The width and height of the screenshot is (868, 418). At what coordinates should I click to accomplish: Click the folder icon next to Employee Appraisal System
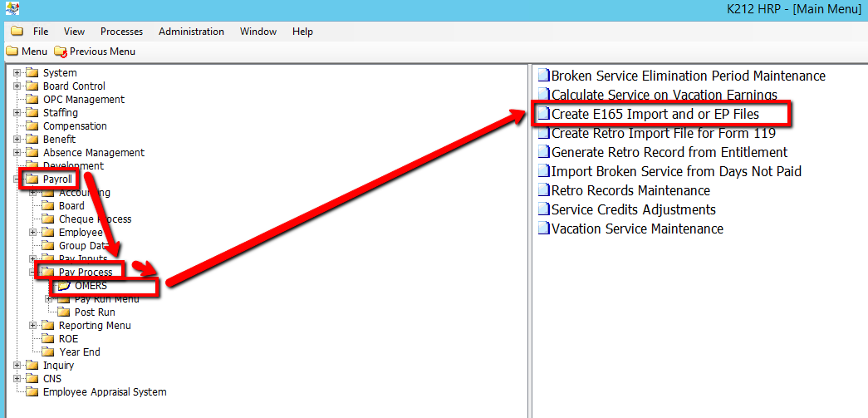32,392
